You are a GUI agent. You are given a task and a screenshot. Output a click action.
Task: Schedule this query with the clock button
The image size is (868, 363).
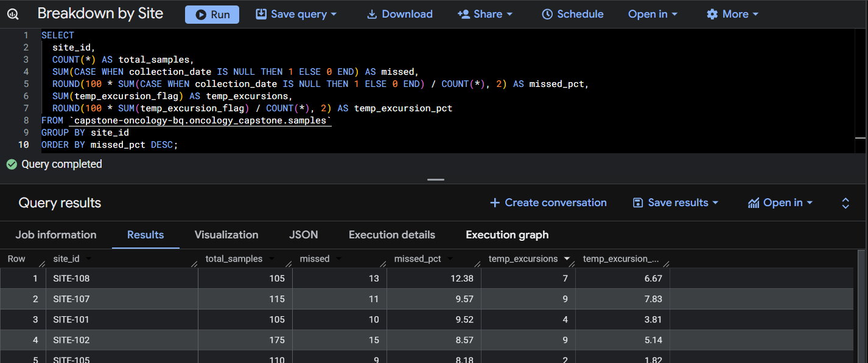tap(572, 15)
